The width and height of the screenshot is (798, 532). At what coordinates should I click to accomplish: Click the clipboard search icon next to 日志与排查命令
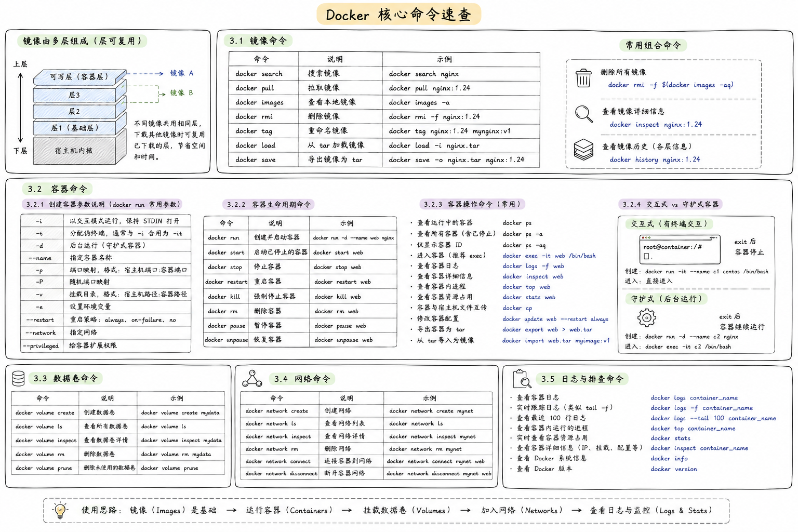(x=522, y=379)
